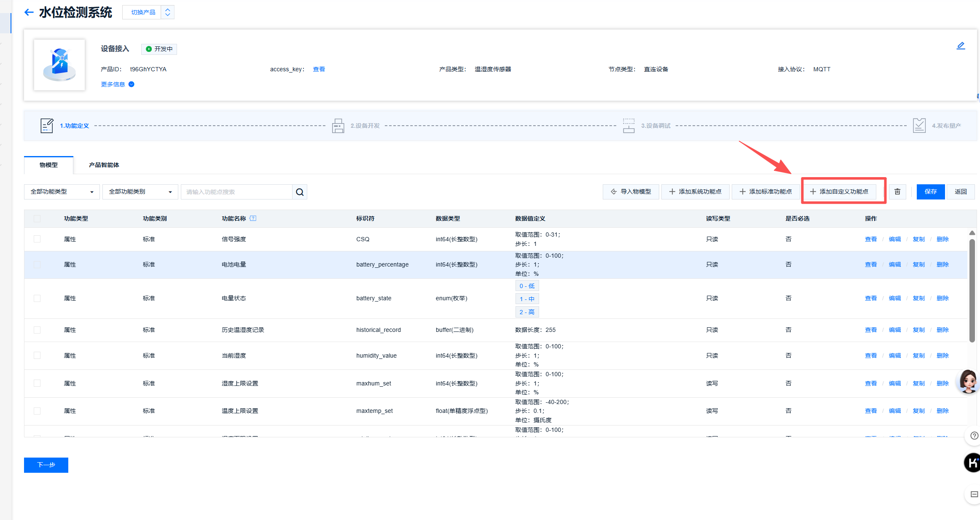Click the back arrow beside 水位检测系统
The height and width of the screenshot is (520, 980).
29,12
